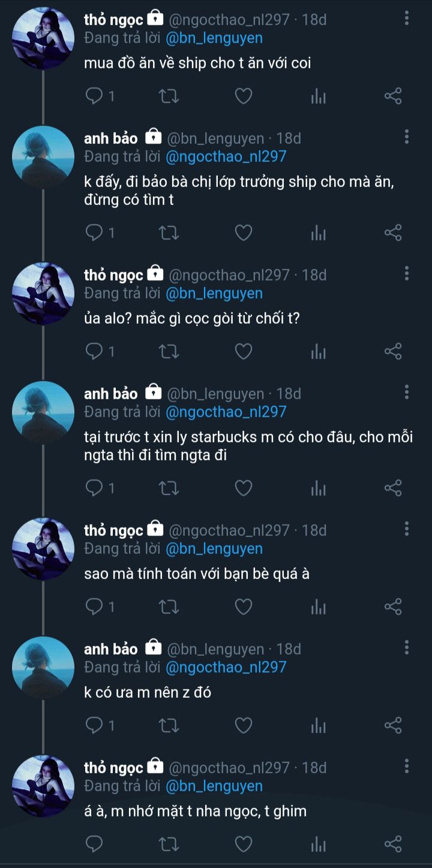Open anh bảo's display name on the starbucks tweet
The width and height of the screenshot is (432, 868).
(x=111, y=394)
